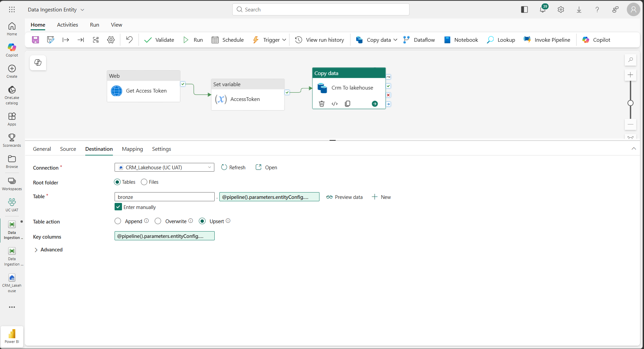Select Append table action

click(x=118, y=221)
